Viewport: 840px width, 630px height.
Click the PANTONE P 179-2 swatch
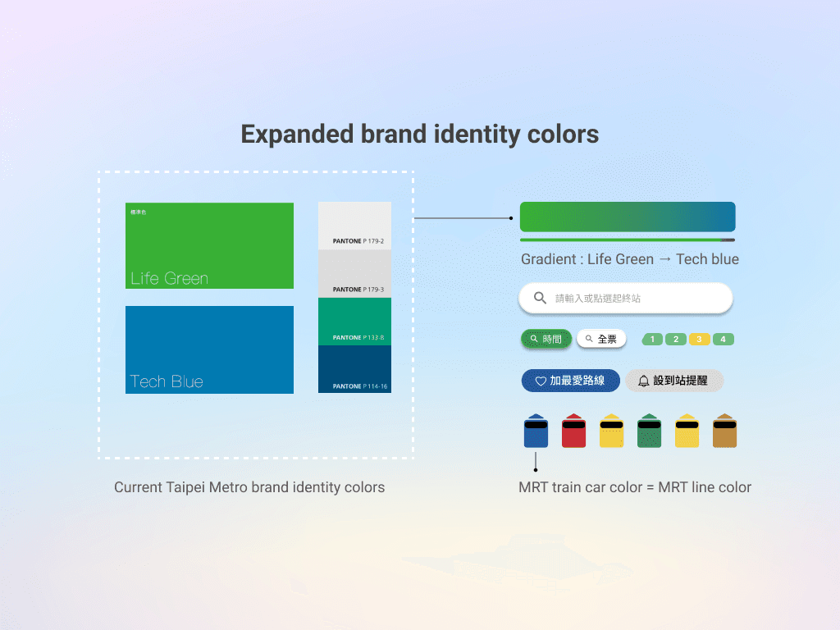click(x=354, y=226)
